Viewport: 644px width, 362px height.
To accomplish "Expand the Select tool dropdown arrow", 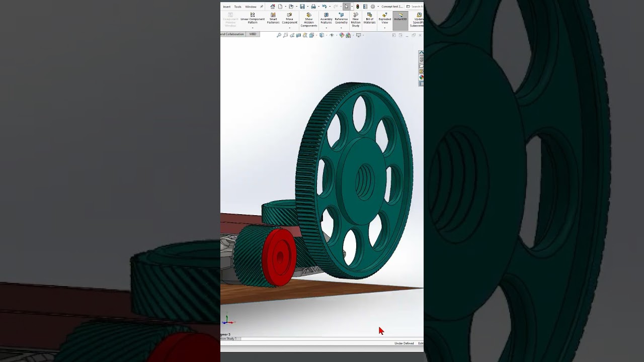I will 352,7.
